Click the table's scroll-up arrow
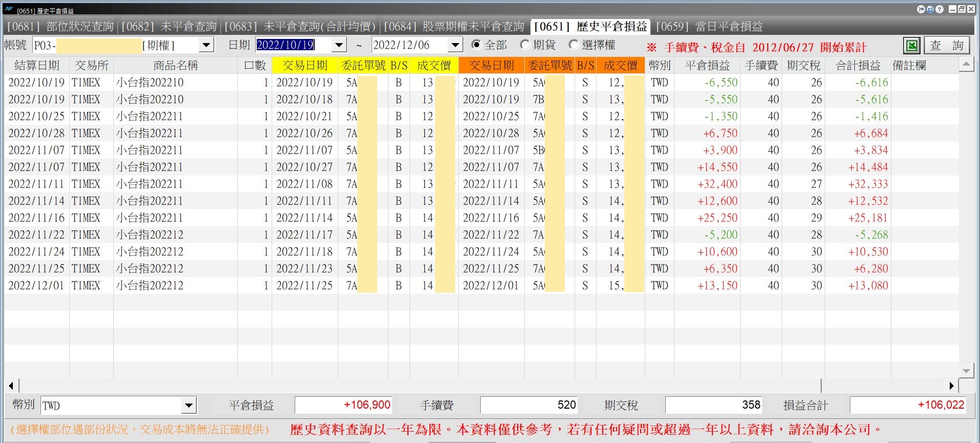Image resolution: width=980 pixels, height=443 pixels. coord(966,65)
